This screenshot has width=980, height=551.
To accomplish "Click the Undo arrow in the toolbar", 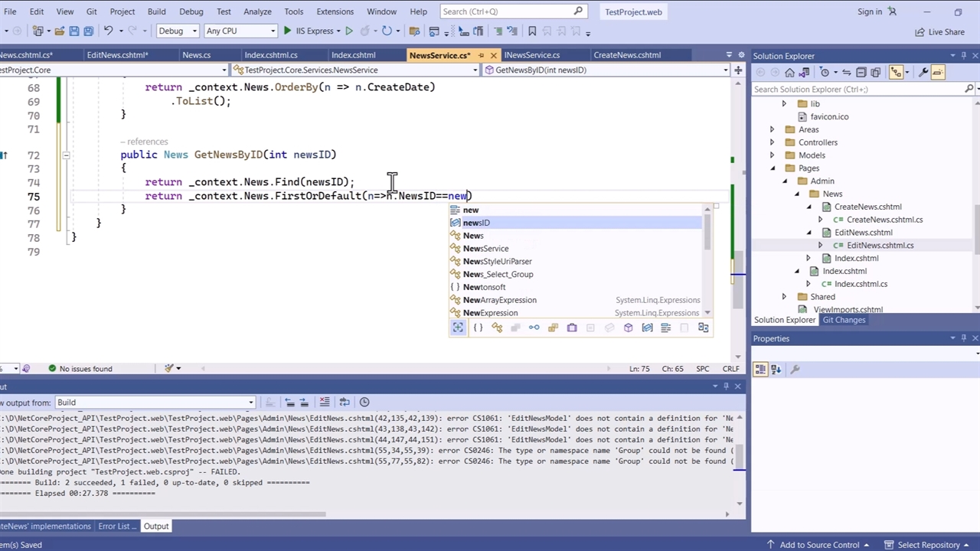I will 108,31.
